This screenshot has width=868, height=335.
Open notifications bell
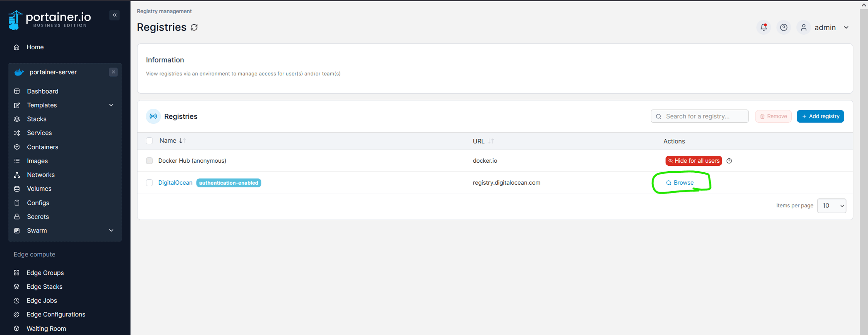(x=764, y=27)
